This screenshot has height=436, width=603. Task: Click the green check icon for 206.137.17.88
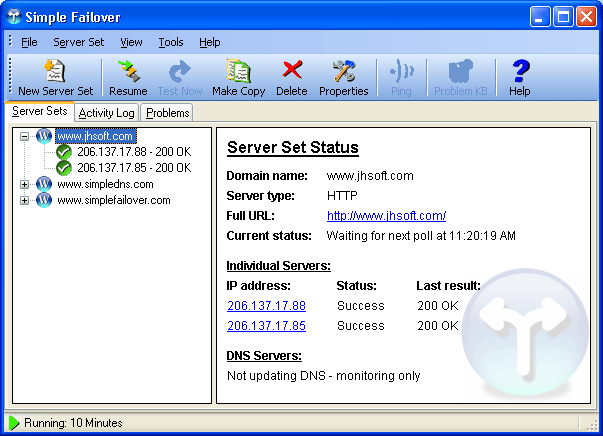click(x=64, y=152)
